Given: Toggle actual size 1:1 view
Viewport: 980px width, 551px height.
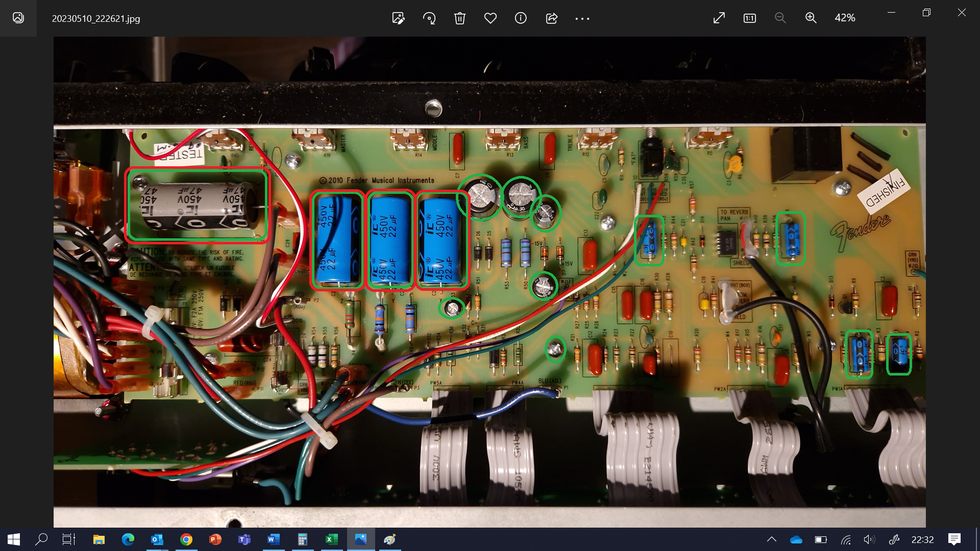Looking at the screenshot, I should point(750,18).
